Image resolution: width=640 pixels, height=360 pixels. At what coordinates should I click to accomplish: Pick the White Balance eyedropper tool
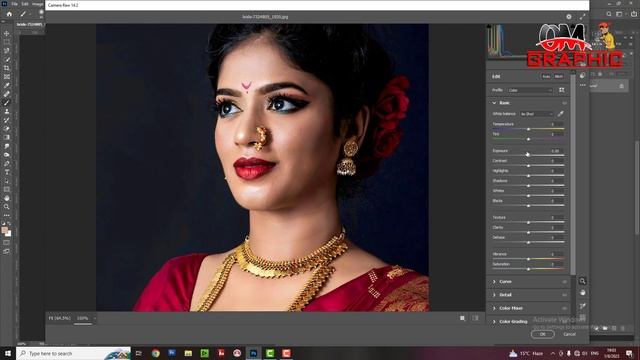(x=560, y=114)
